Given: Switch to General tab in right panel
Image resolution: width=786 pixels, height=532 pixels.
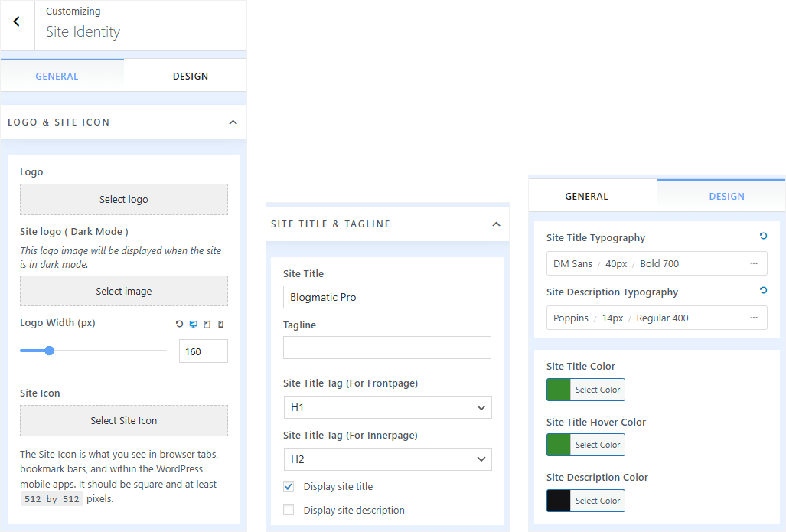Looking at the screenshot, I should click(586, 196).
